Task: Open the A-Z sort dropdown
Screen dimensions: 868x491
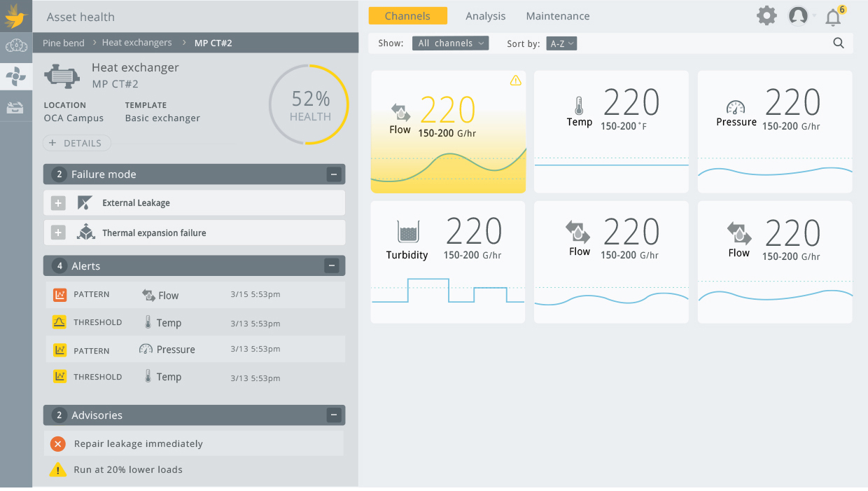Action: (x=561, y=43)
